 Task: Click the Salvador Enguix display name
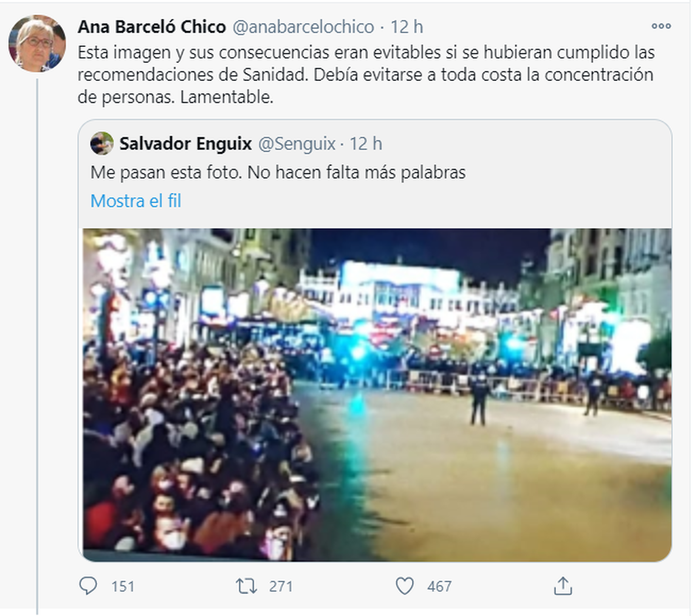tap(186, 144)
